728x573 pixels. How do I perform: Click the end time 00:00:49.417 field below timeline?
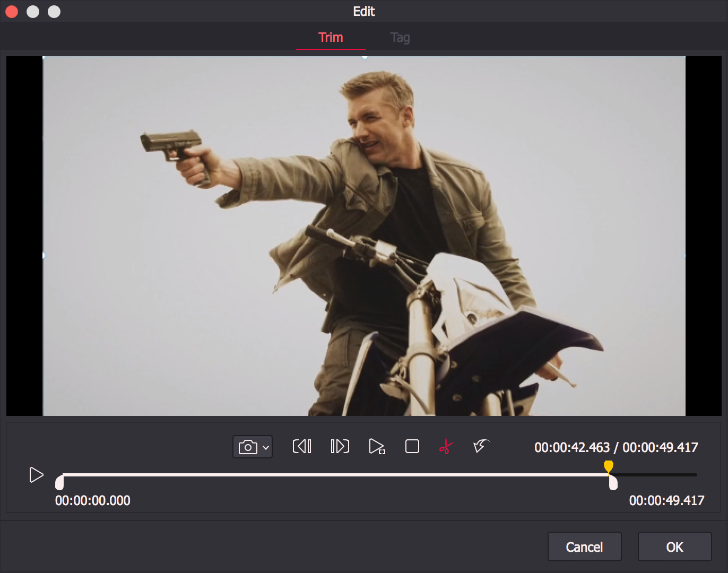pyautogui.click(x=666, y=500)
